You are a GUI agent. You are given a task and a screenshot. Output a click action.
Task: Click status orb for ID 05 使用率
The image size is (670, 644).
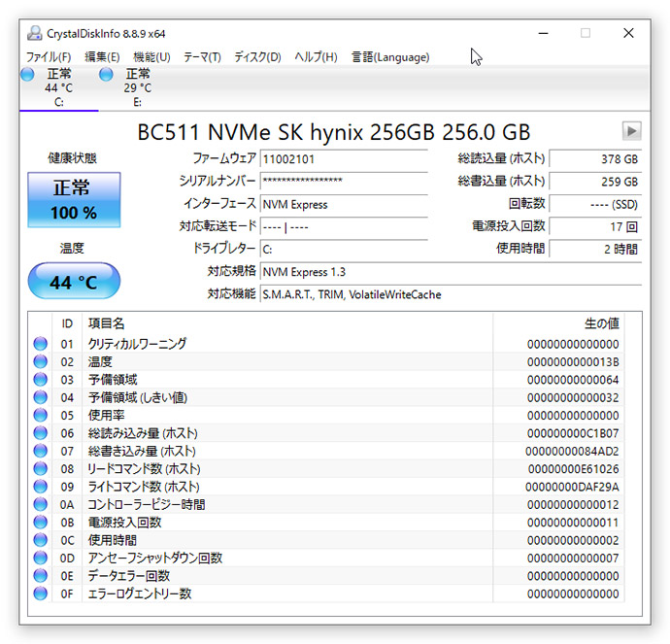41,415
